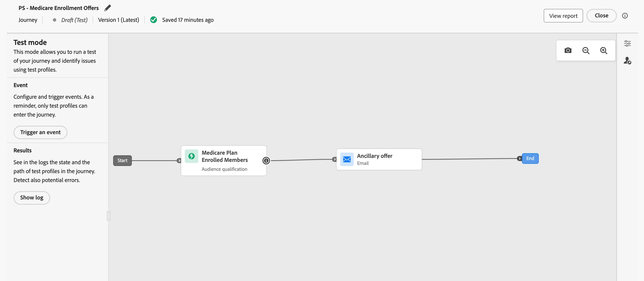Take canvas screenshot with camera icon
The image size is (644, 281).
[x=568, y=50]
